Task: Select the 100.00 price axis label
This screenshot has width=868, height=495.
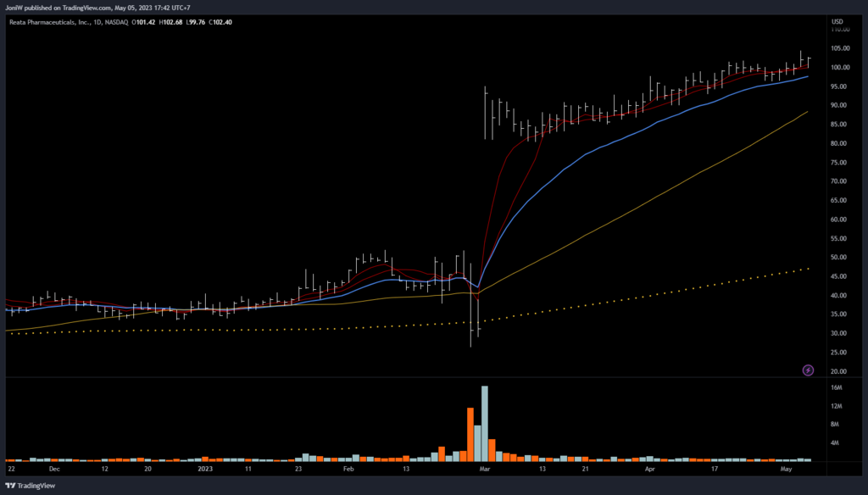Action: click(843, 68)
